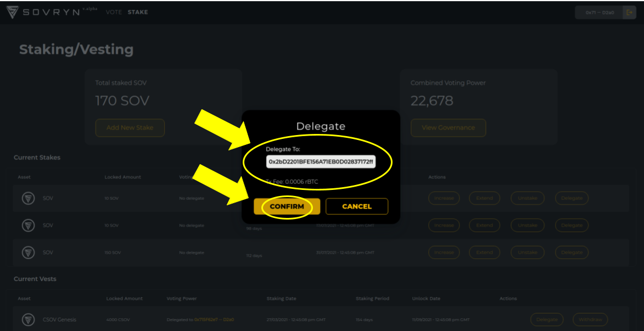Screen dimensions: 644x331
Task: Click 'Asset' header in Current Vests table
Action: [x=24, y=299]
